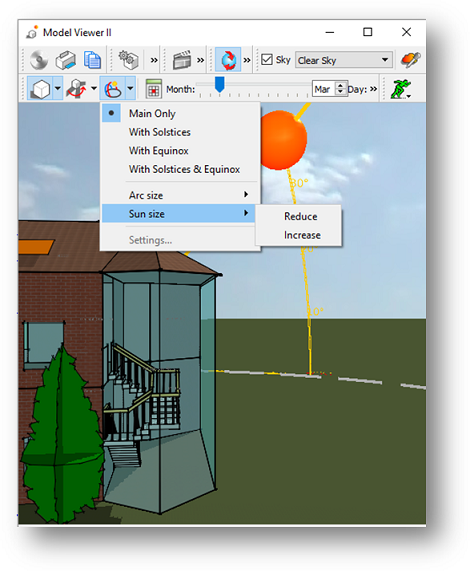
Task: Click the Month slider handle
Action: pos(219,84)
